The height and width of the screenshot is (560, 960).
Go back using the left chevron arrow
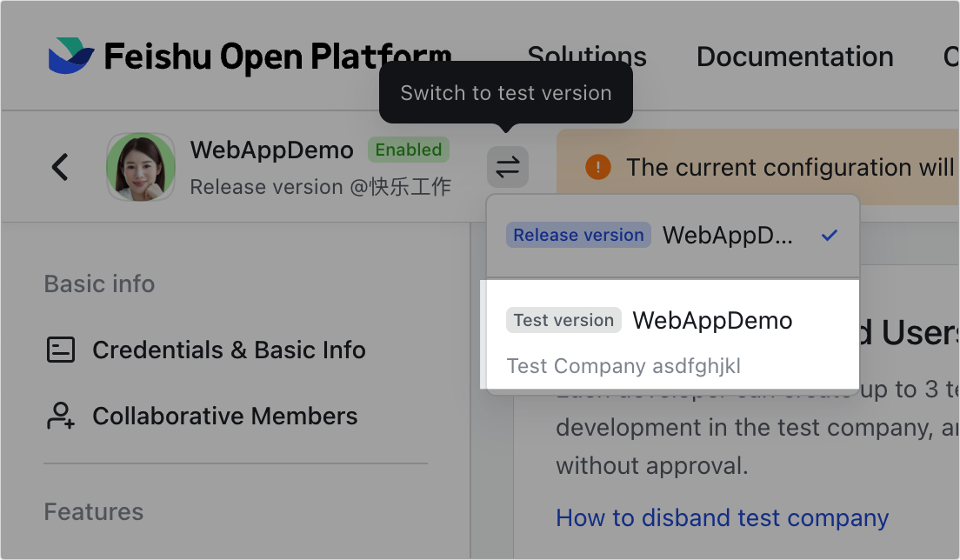pyautogui.click(x=60, y=166)
